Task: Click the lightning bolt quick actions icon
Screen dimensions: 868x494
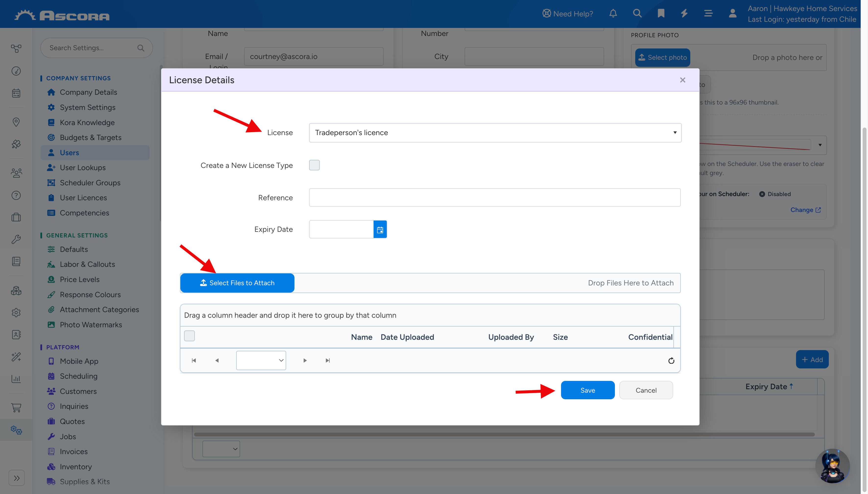Action: click(x=684, y=13)
